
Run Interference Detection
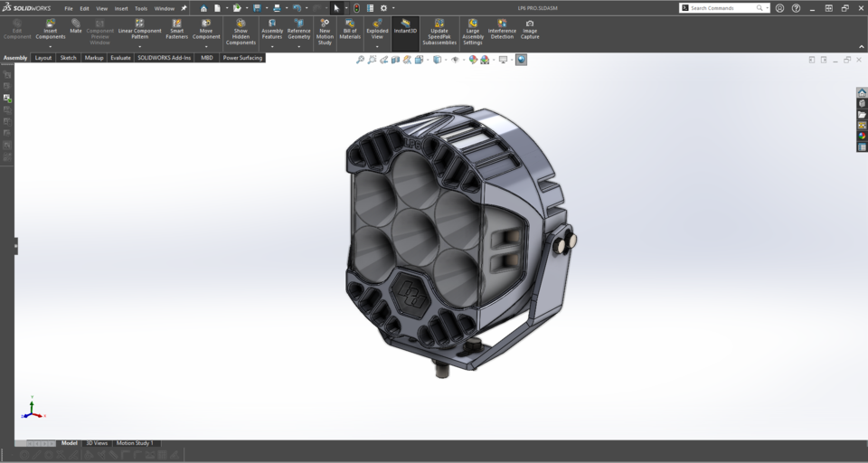(x=502, y=29)
